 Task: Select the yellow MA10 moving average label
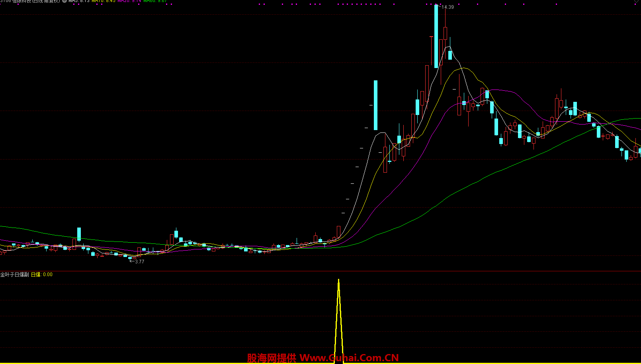(x=104, y=1)
